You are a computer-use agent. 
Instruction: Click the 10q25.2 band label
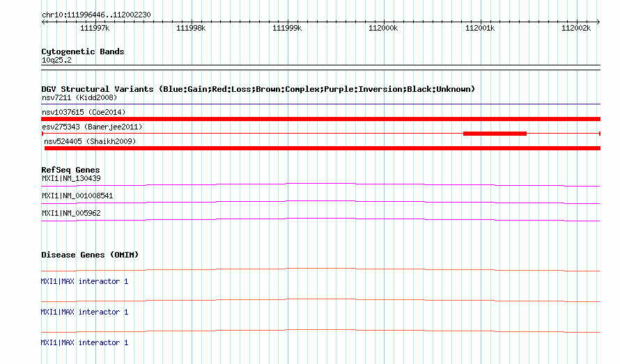56,60
